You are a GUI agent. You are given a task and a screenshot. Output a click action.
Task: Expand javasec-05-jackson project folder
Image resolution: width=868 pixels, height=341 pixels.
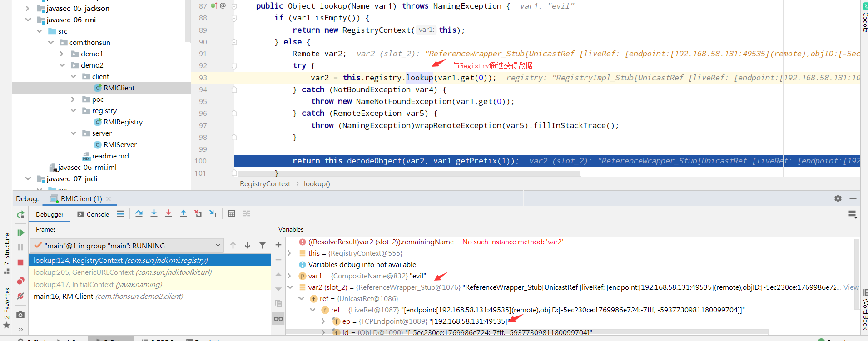pyautogui.click(x=27, y=8)
